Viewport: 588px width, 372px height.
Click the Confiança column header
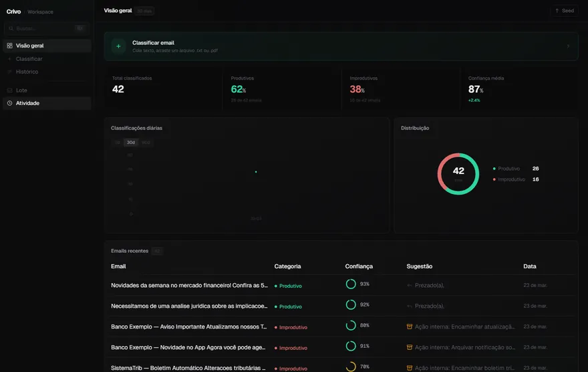(359, 266)
